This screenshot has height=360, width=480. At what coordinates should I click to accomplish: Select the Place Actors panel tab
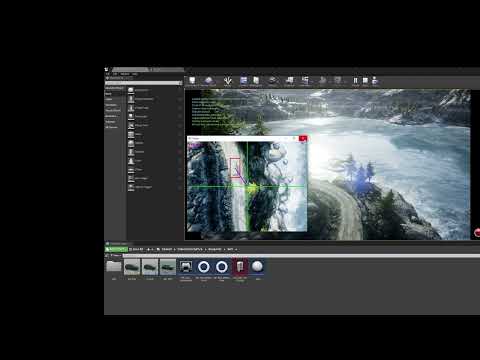click(x=119, y=78)
